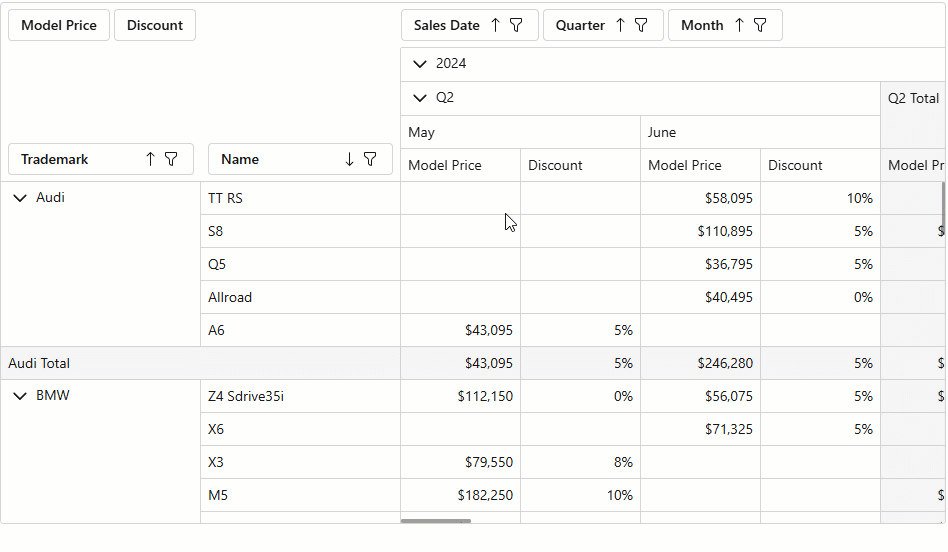948x552 pixels.
Task: Collapse the 2024 year column group
Action: (419, 64)
